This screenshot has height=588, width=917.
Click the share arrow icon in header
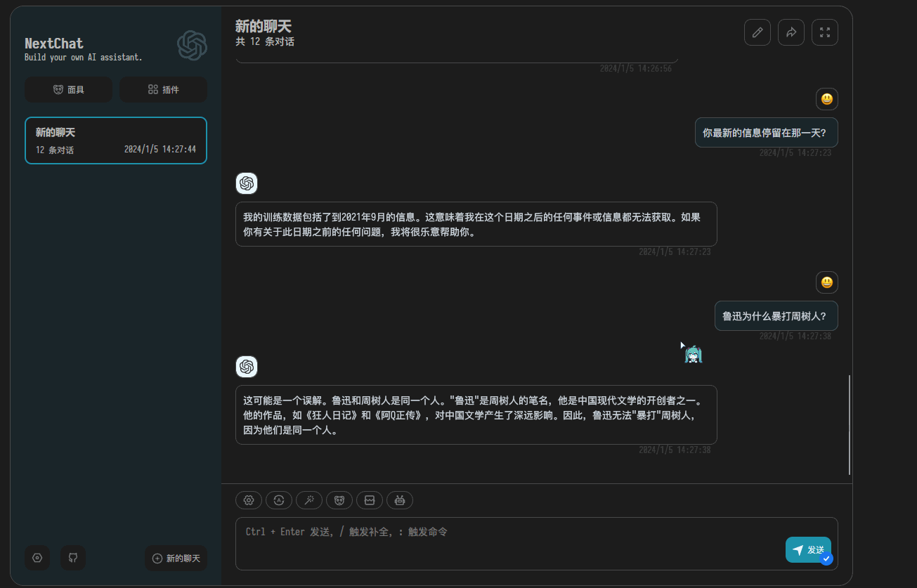791,32
